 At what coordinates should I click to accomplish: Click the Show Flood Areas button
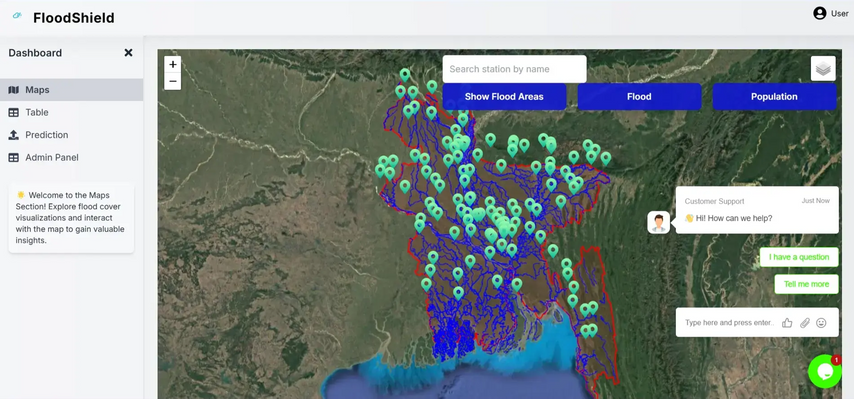(504, 97)
